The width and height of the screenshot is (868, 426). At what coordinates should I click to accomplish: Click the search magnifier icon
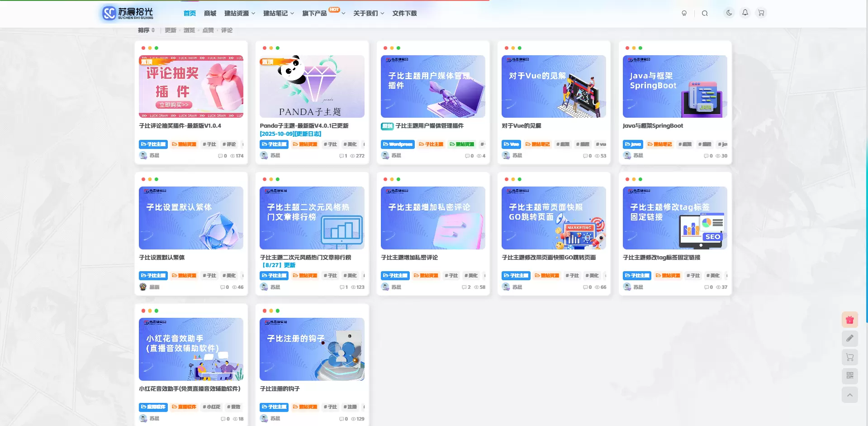pyautogui.click(x=705, y=13)
